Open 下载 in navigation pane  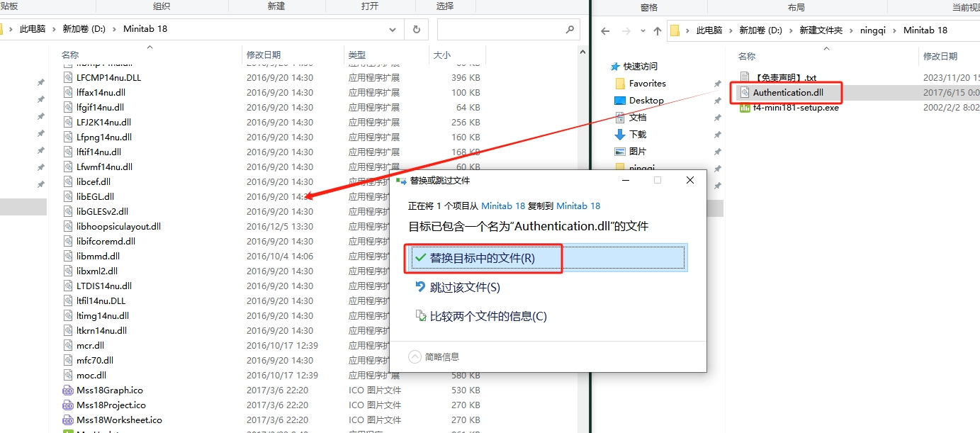(638, 134)
